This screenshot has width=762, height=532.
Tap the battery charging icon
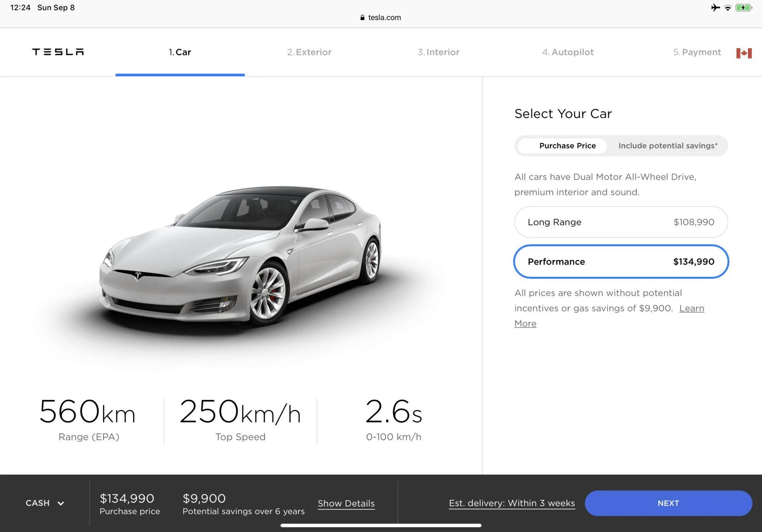point(743,8)
